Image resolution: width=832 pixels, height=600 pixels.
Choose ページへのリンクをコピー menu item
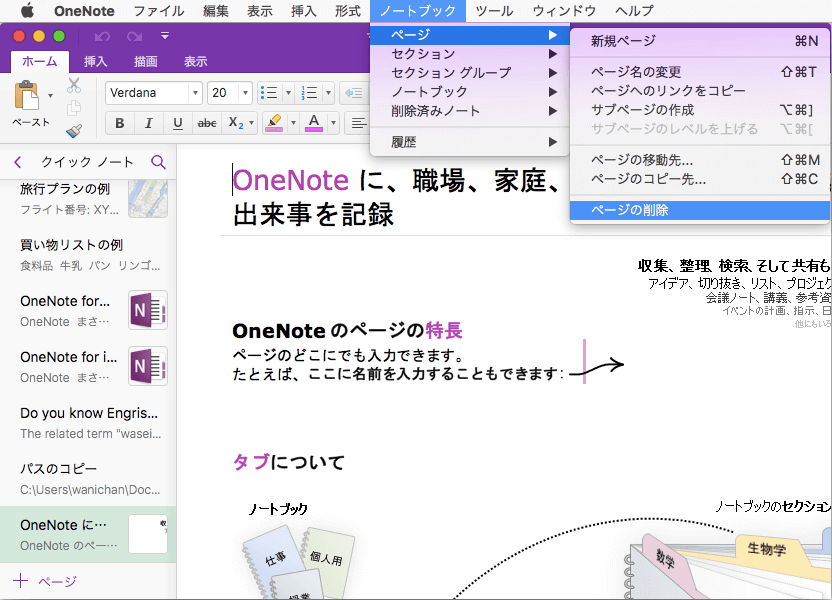pyautogui.click(x=700, y=91)
